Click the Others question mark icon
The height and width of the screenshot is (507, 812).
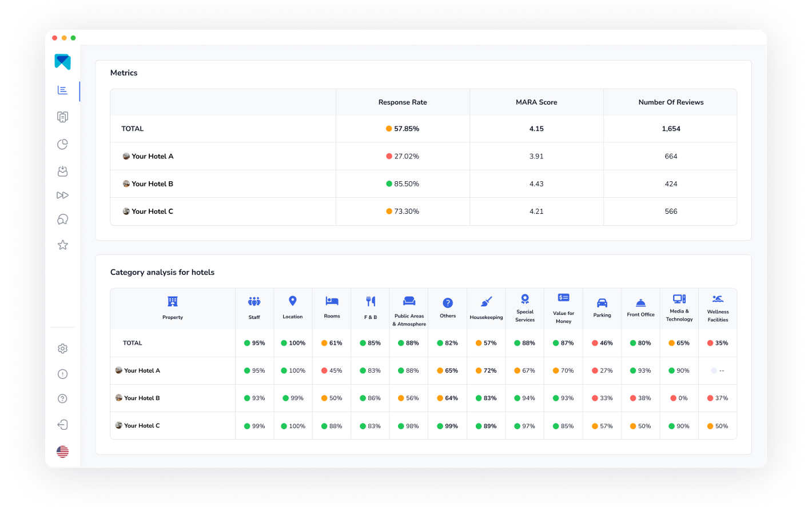tap(448, 303)
